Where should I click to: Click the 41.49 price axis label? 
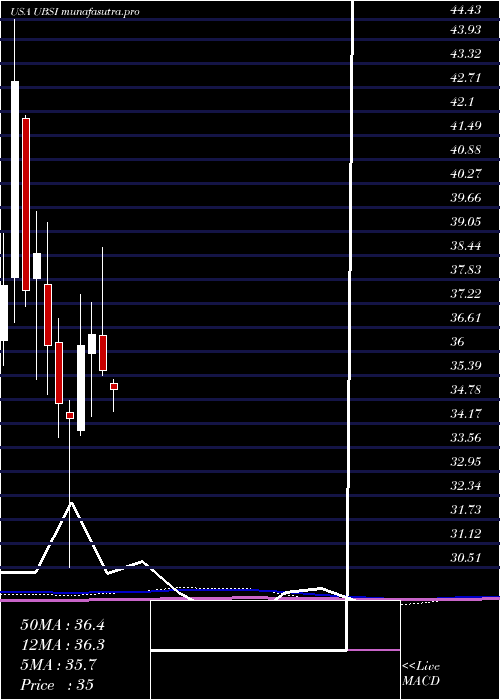click(465, 126)
